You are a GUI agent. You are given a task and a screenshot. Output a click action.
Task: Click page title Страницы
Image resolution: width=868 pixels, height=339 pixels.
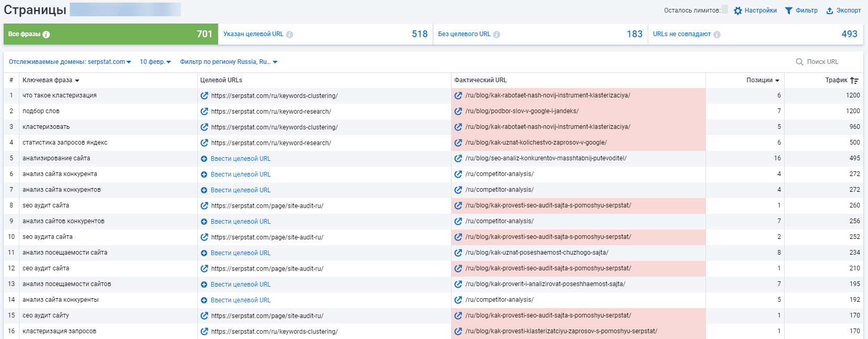[35, 10]
